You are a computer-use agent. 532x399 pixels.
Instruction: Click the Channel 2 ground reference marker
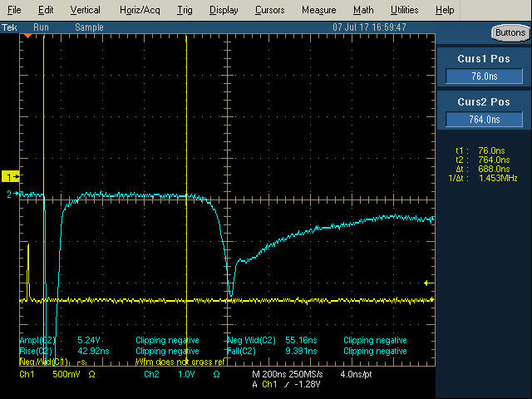point(12,194)
